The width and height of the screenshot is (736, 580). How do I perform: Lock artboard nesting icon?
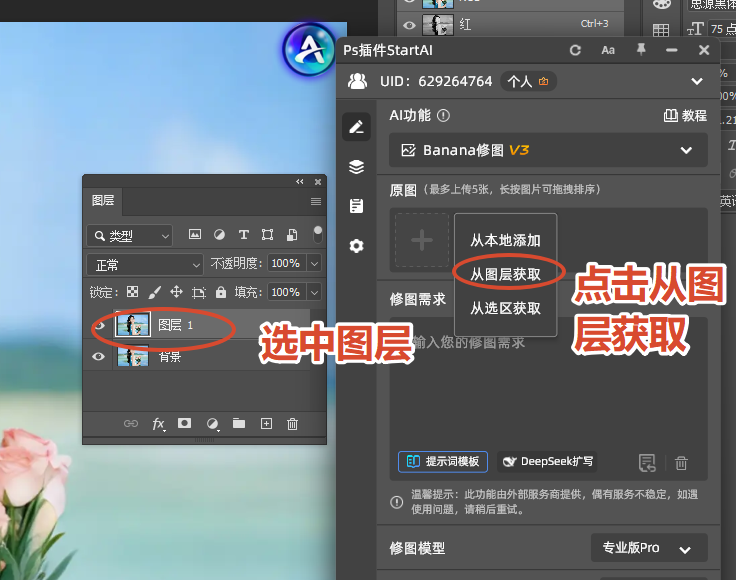199,293
